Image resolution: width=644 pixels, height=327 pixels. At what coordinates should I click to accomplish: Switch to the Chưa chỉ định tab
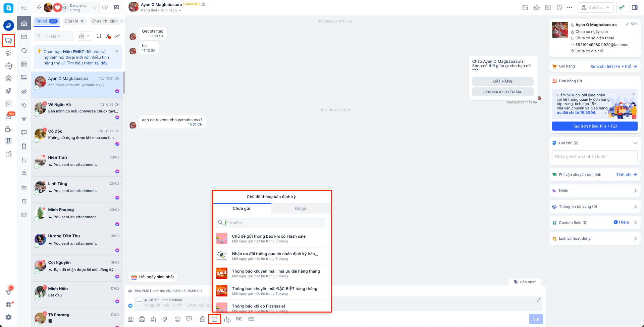click(x=106, y=21)
